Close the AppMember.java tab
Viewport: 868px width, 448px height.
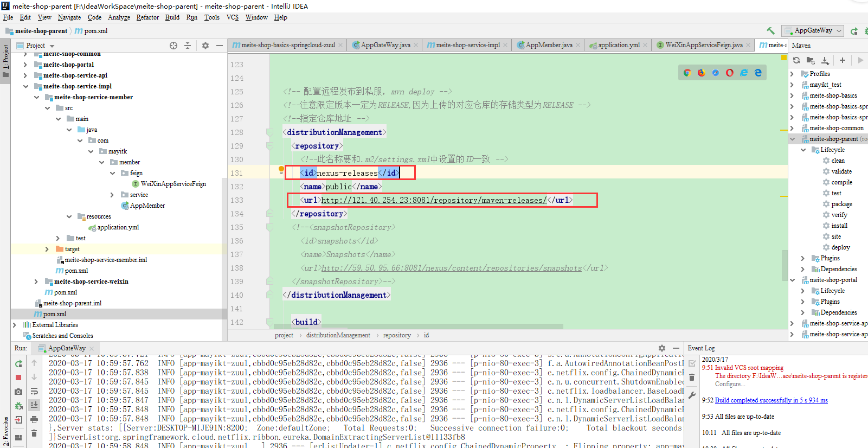(578, 45)
